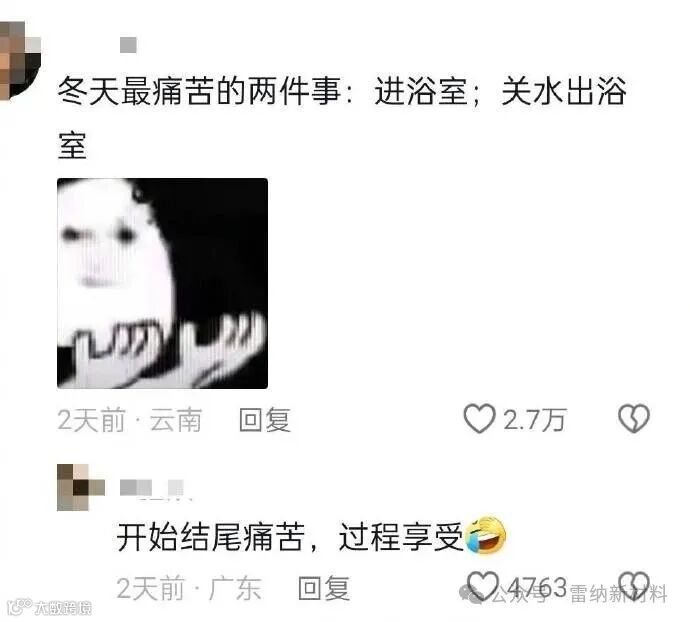The width and height of the screenshot is (690, 622).
Task: Tap the blurred username of the first commenter
Action: point(128,45)
